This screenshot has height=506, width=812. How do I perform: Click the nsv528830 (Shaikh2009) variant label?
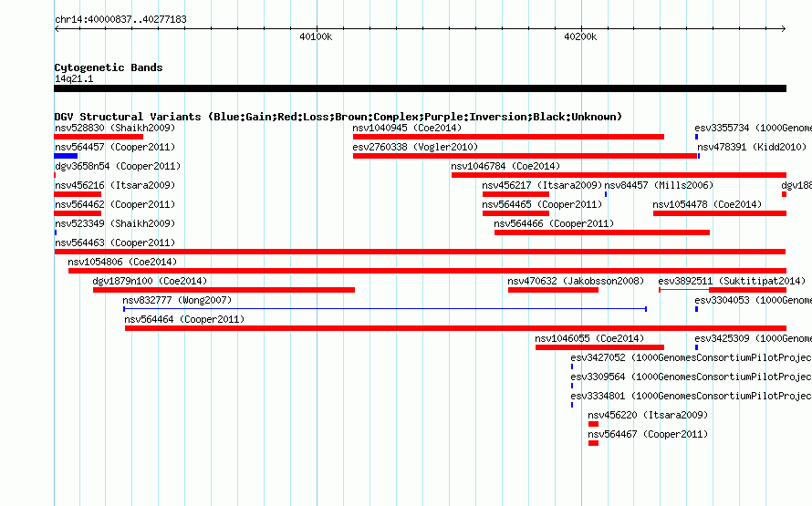[115, 128]
